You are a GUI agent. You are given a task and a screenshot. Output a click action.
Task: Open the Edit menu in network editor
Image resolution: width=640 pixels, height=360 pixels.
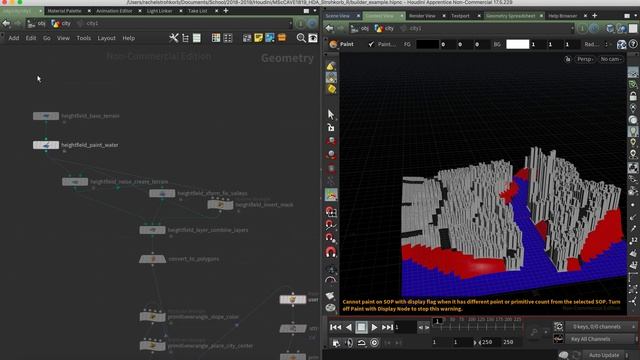[31, 38]
